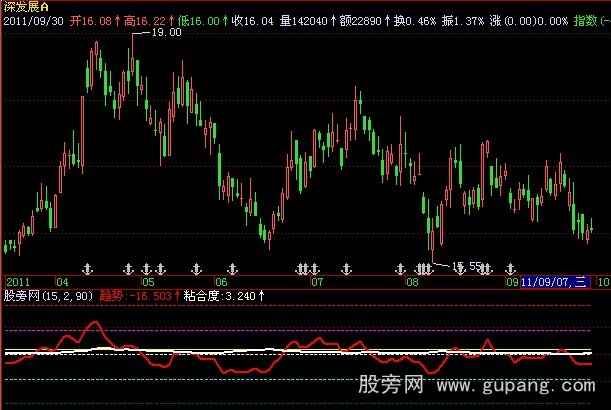Image resolution: width=611 pixels, height=410 pixels.
Task: Jump to month 10 on the time axis
Action: tap(603, 282)
